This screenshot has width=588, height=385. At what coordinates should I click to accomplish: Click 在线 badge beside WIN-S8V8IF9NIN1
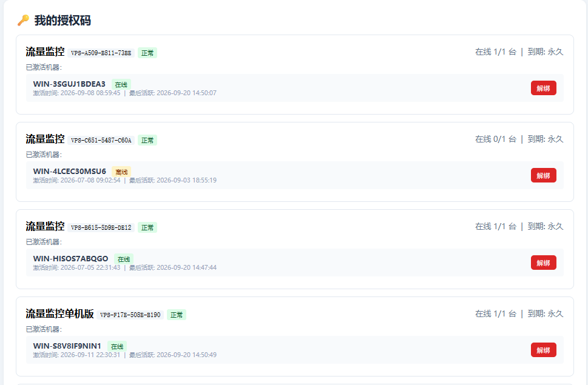tap(117, 346)
